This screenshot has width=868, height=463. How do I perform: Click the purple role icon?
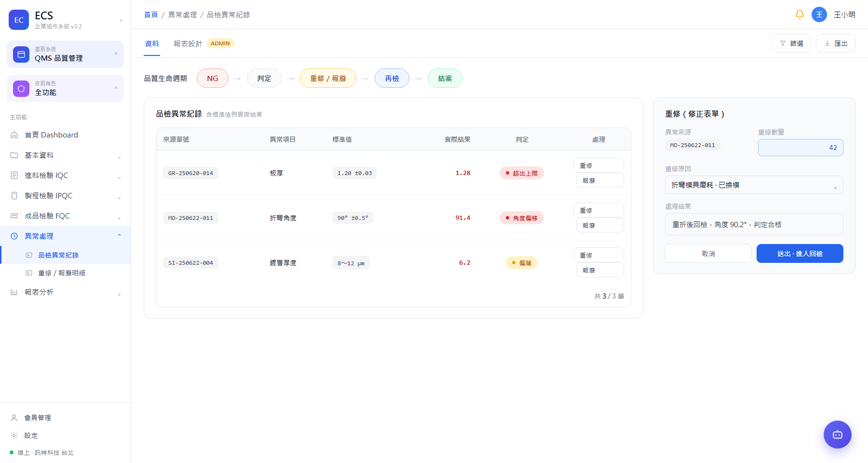pyautogui.click(x=21, y=89)
